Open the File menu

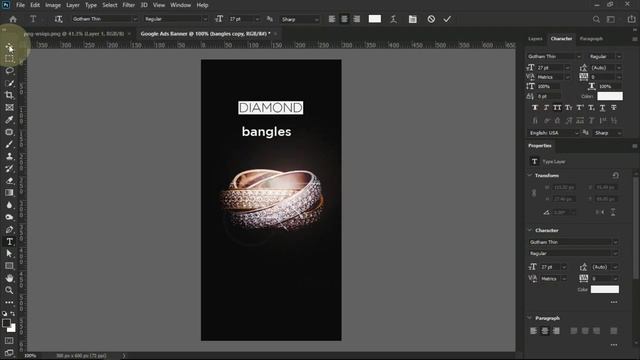(x=20, y=5)
